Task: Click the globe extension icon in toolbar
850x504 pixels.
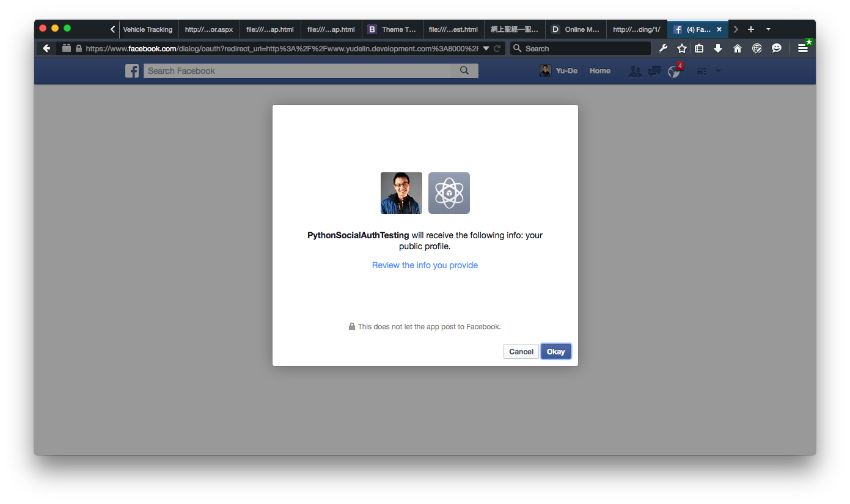Action: coord(757,48)
